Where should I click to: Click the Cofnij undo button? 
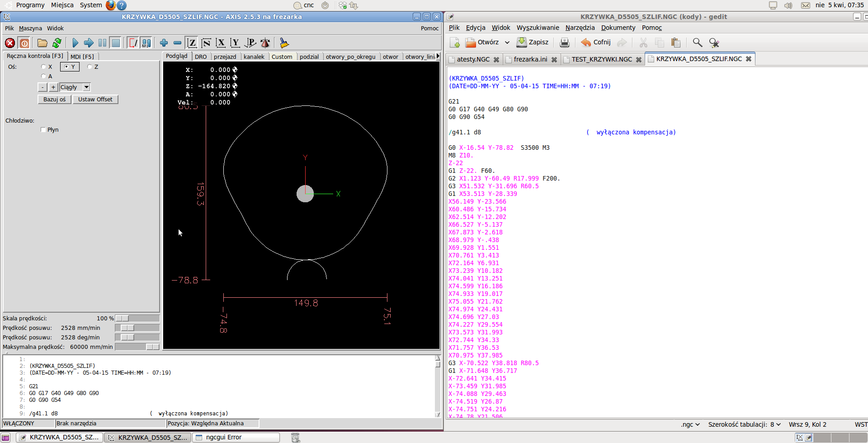click(596, 43)
